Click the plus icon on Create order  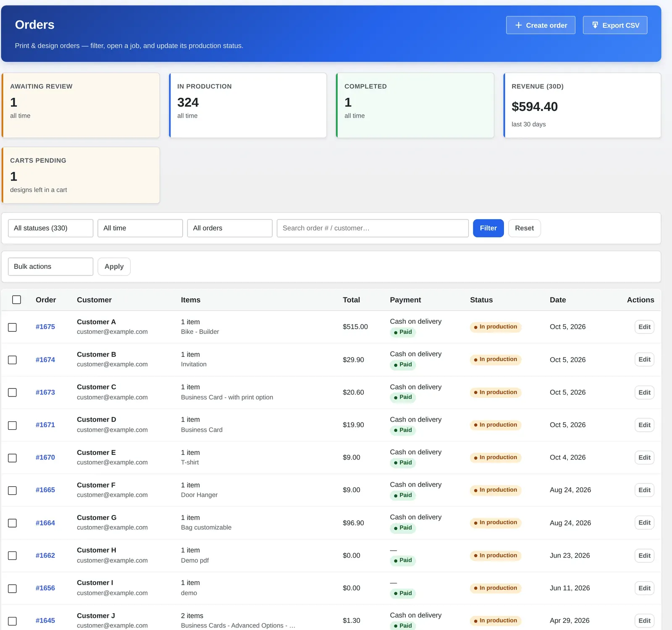tap(518, 25)
